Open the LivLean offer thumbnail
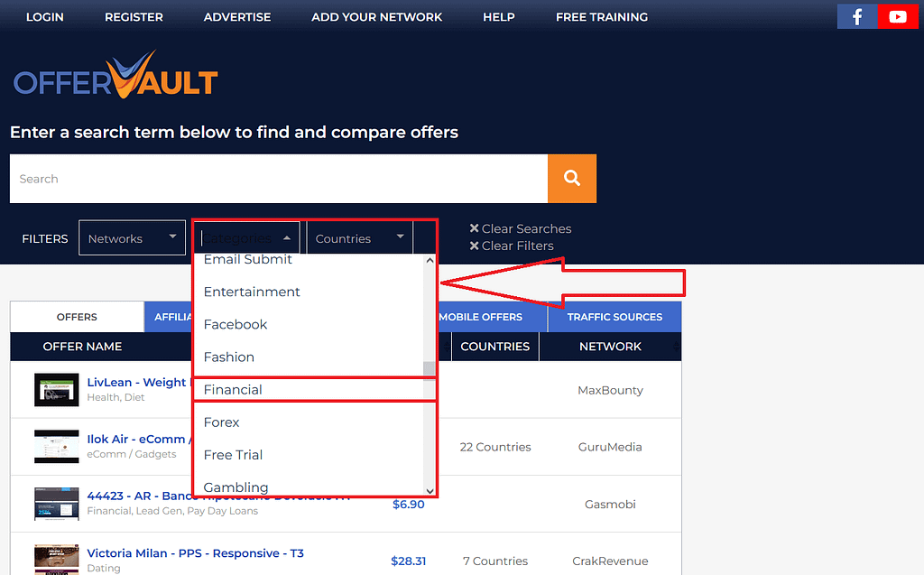The width and height of the screenshot is (924, 575). coord(56,389)
